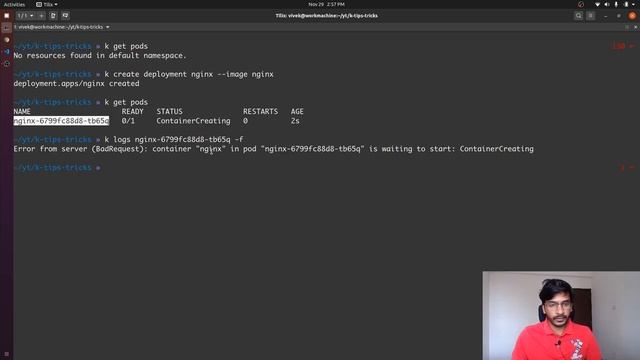Click the clock showing Nov 29 2:57 PM

point(326,4)
